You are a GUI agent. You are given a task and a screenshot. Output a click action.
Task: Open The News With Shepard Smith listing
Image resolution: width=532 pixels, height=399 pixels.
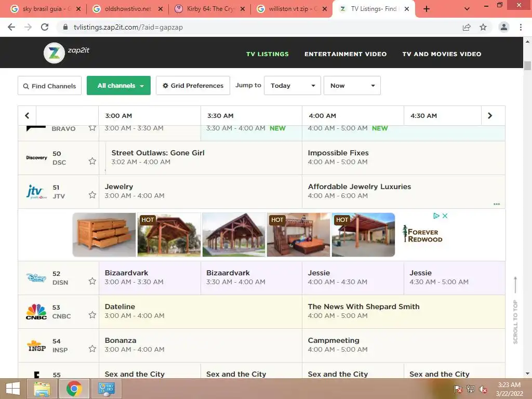403,312
